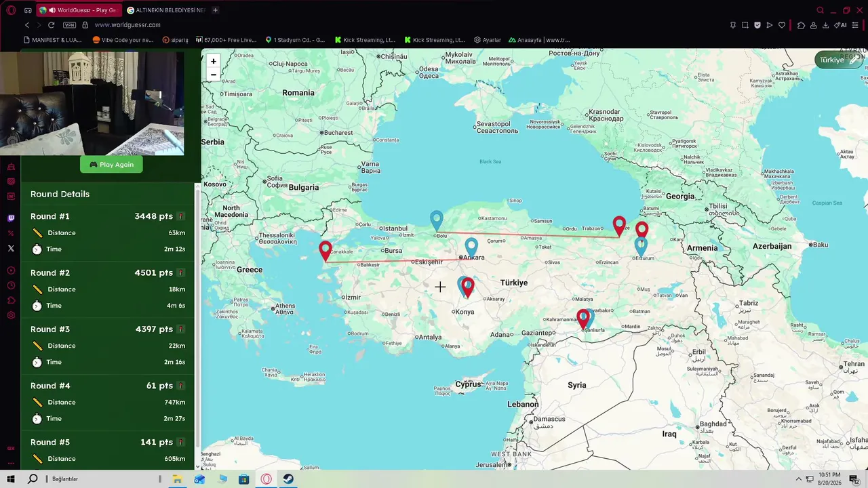868x488 pixels.
Task: Open Windows Start menu
Action: coord(11,479)
